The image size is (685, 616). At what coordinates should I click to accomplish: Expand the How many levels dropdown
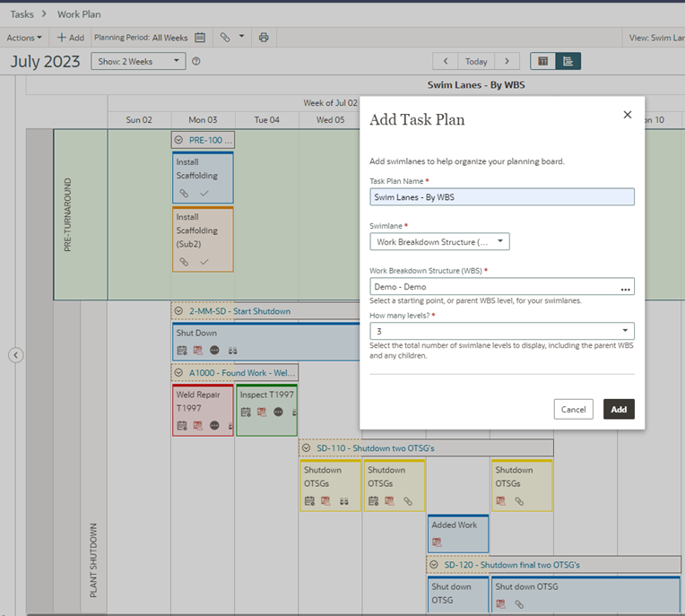501,332
